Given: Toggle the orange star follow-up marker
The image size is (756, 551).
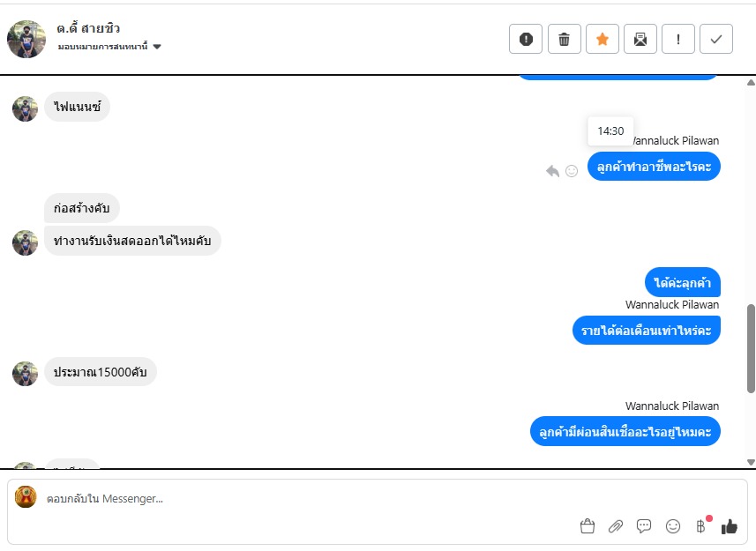Looking at the screenshot, I should point(603,39).
